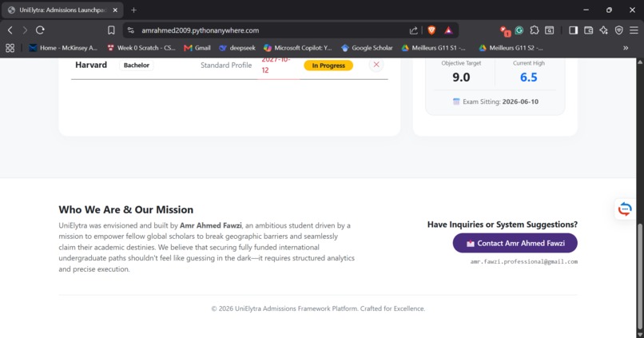Open screenshot search extension icon
The width and height of the screenshot is (644, 338).
tap(549, 30)
